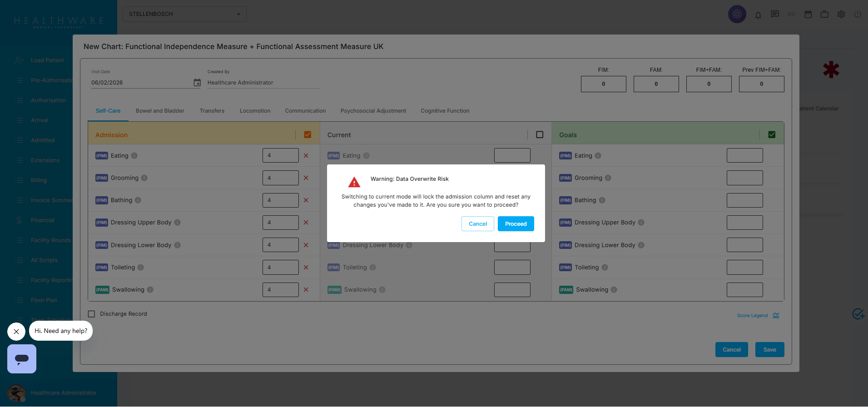This screenshot has height=407, width=868.
Task: Click the info icon next to Admission Grooming
Action: pos(144,178)
